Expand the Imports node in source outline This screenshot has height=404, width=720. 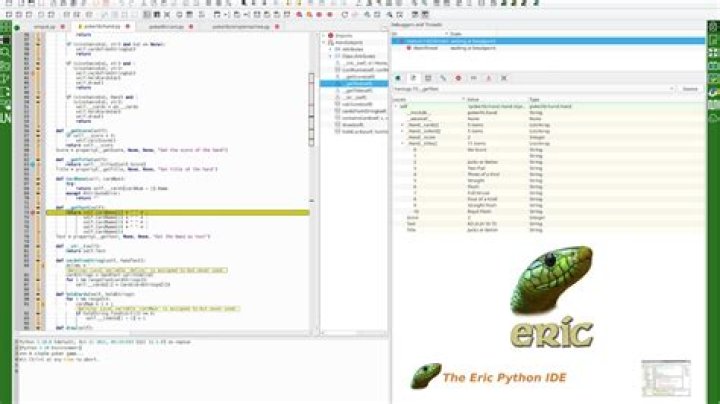tap(324, 35)
